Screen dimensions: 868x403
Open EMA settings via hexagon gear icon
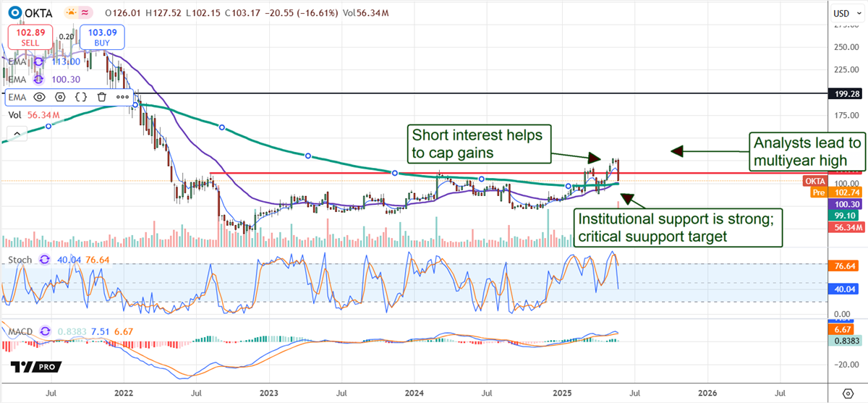(60, 96)
